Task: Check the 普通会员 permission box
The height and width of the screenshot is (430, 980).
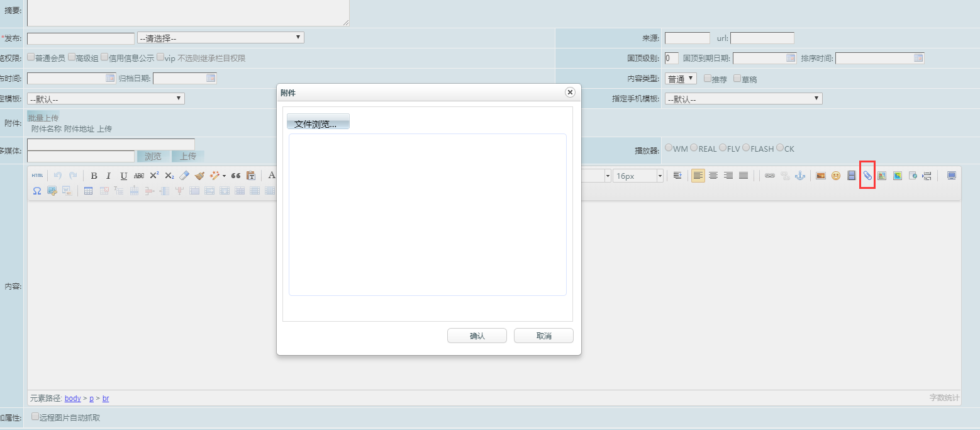Action: click(x=31, y=57)
